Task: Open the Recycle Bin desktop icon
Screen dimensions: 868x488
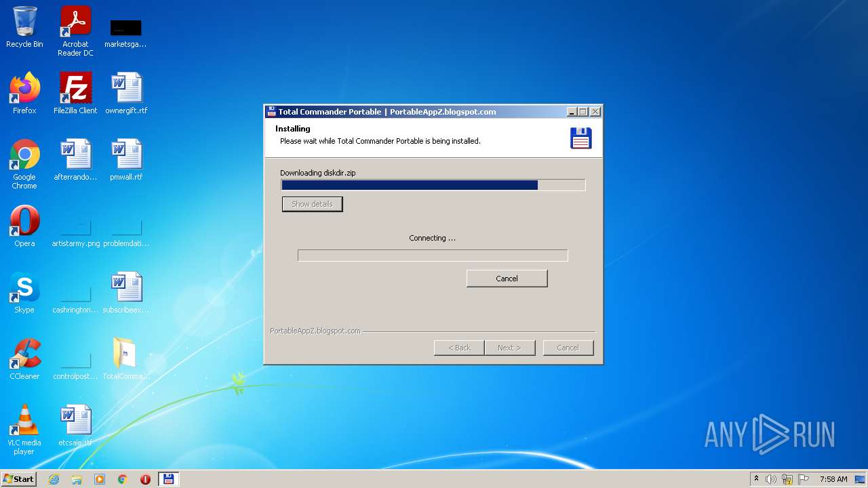Action: point(24,27)
